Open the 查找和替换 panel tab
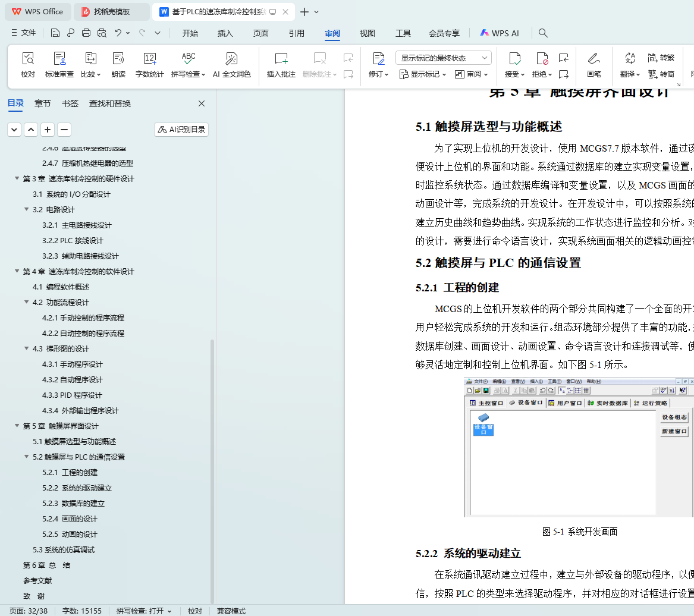This screenshot has width=694, height=616. click(110, 103)
